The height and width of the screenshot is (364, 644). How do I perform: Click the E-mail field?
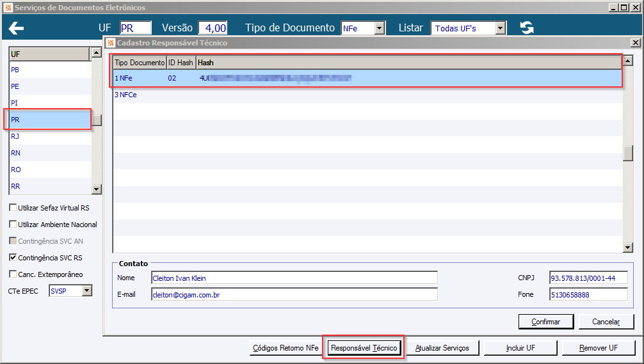pyautogui.click(x=294, y=295)
